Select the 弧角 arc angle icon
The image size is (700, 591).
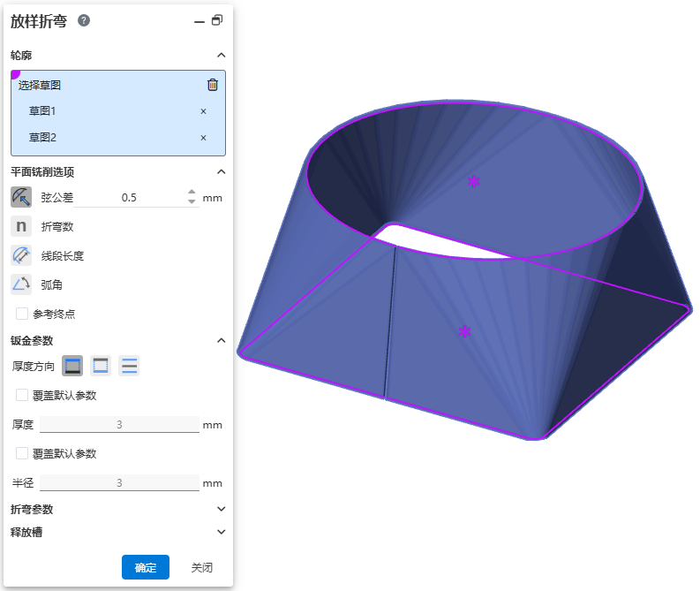click(21, 284)
